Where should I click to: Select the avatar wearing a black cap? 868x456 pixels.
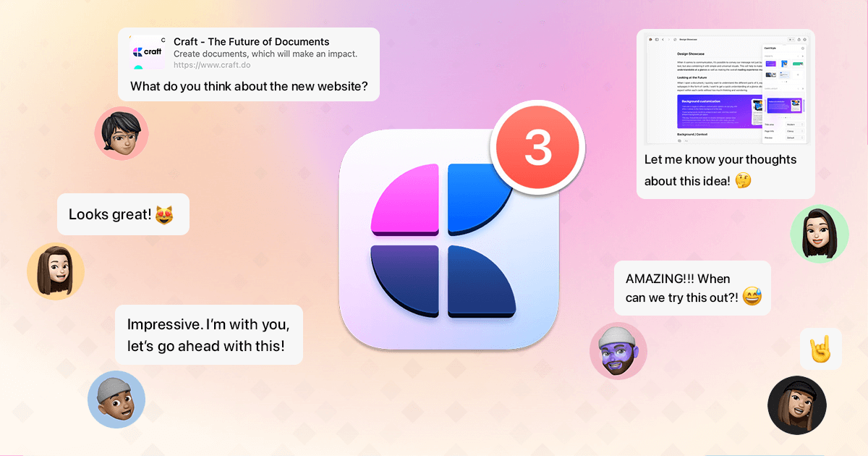[x=796, y=405]
